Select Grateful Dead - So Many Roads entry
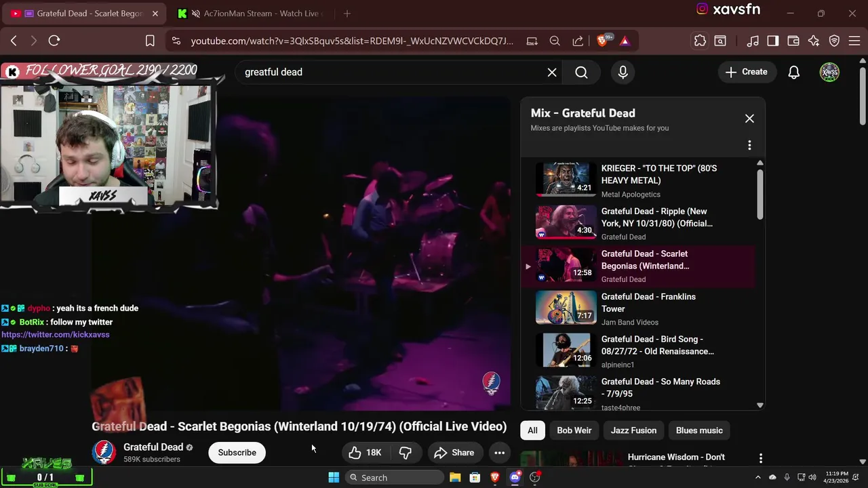Viewport: 868px width, 488px height. (637, 394)
